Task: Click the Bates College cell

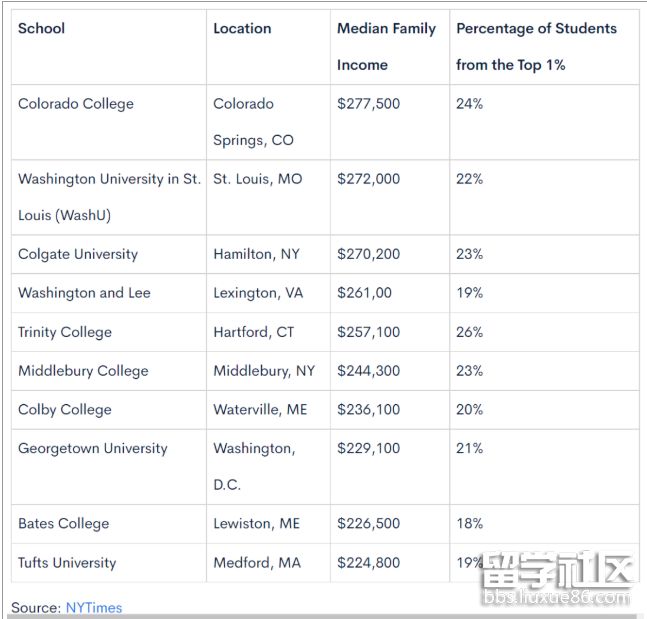Action: pos(63,524)
